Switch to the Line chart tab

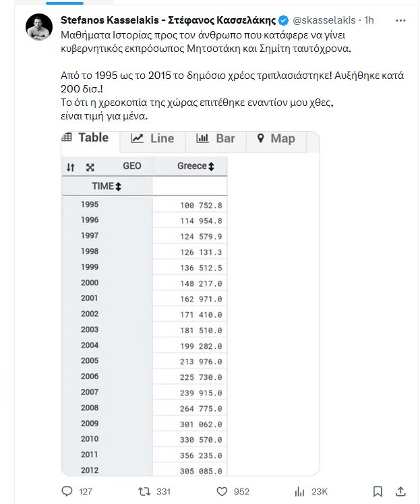pos(152,138)
